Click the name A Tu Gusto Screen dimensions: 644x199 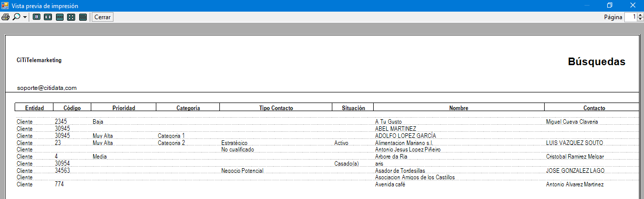click(x=388, y=122)
